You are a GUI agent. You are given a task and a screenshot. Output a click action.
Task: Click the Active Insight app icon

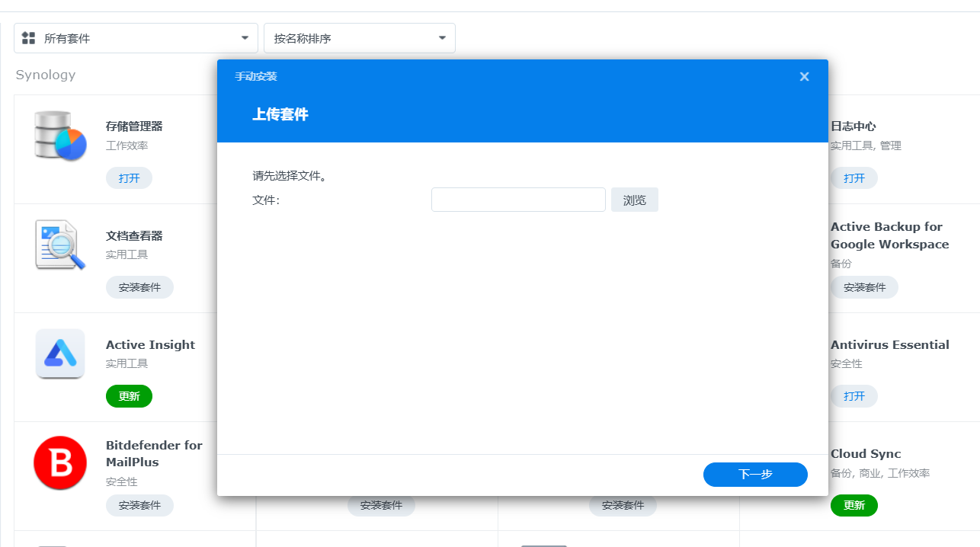click(x=59, y=353)
